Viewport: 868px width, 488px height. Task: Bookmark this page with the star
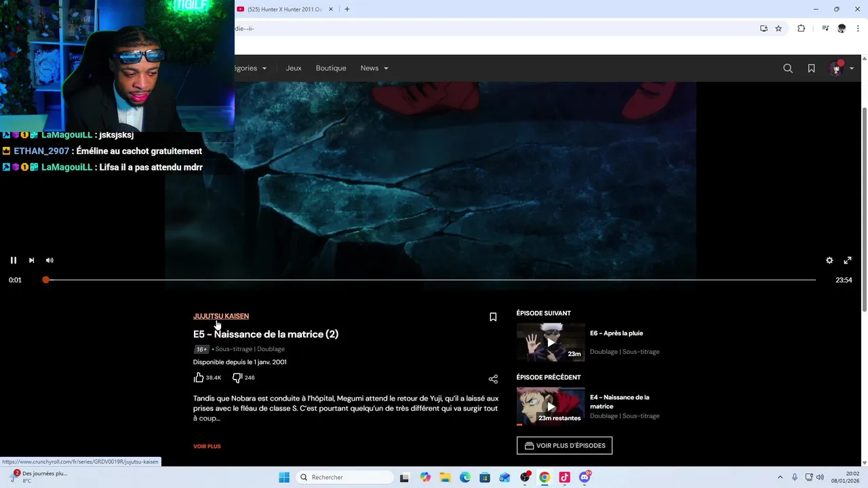tap(778, 28)
